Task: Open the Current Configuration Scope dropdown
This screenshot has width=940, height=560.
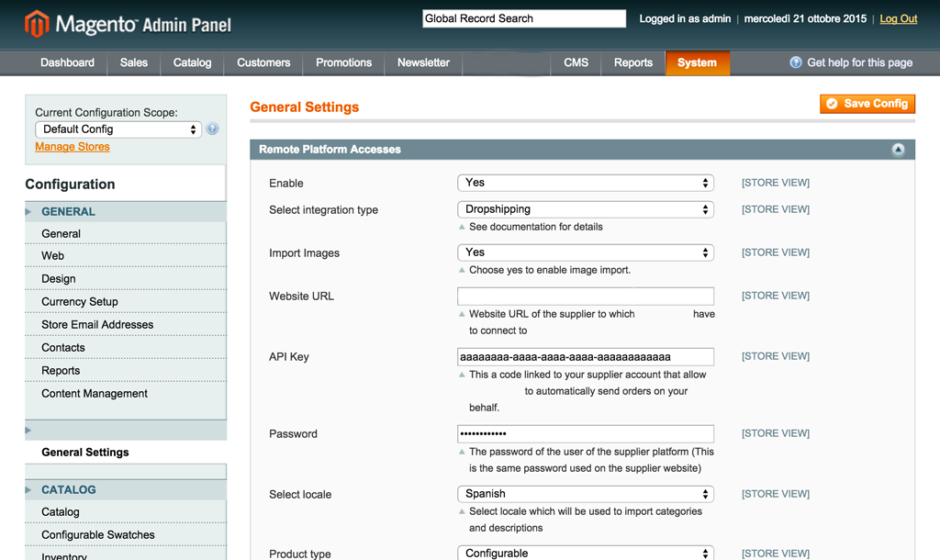Action: point(117,129)
